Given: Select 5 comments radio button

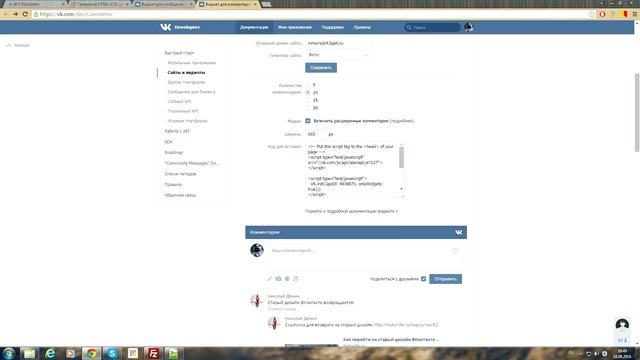Looking at the screenshot, I should click(x=308, y=85).
